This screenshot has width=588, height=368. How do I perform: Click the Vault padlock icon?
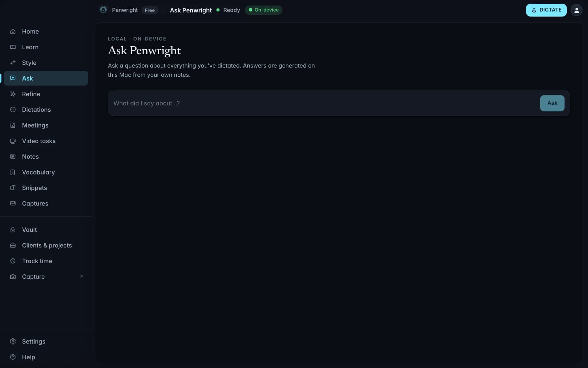coord(13,230)
